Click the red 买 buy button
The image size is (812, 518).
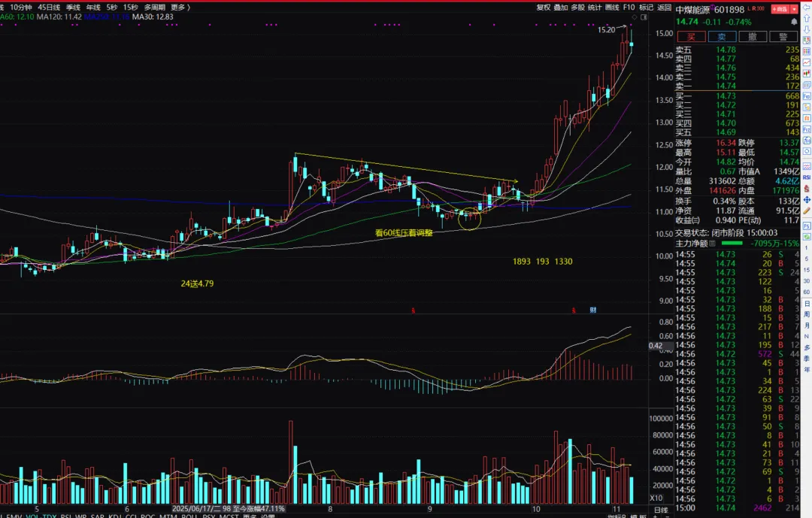click(x=692, y=36)
